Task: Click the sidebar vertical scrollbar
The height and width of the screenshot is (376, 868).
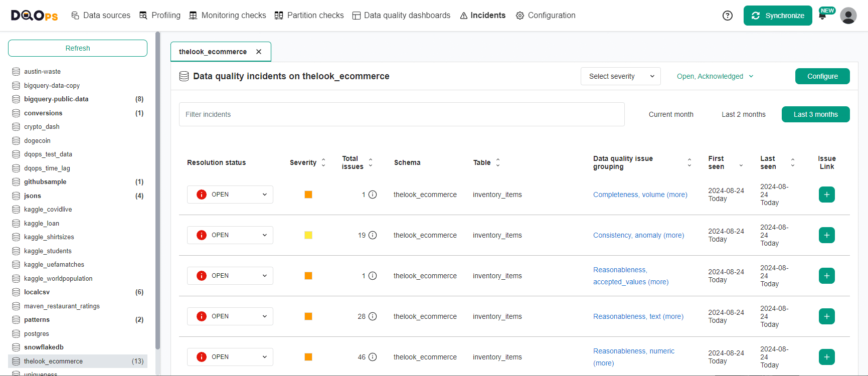Action: click(x=157, y=191)
